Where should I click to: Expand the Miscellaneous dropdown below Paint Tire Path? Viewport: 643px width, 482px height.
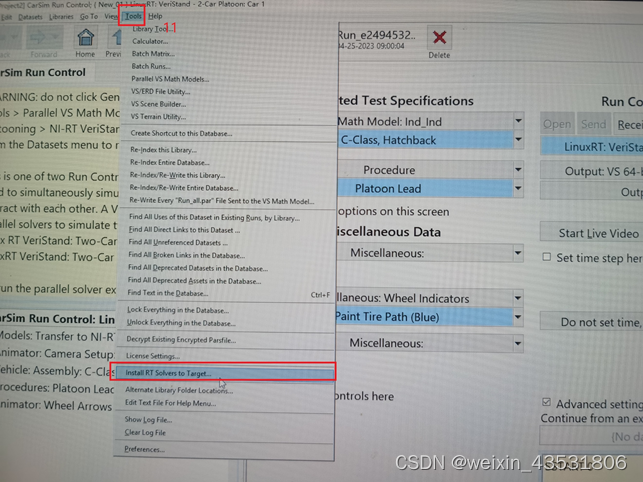click(518, 343)
